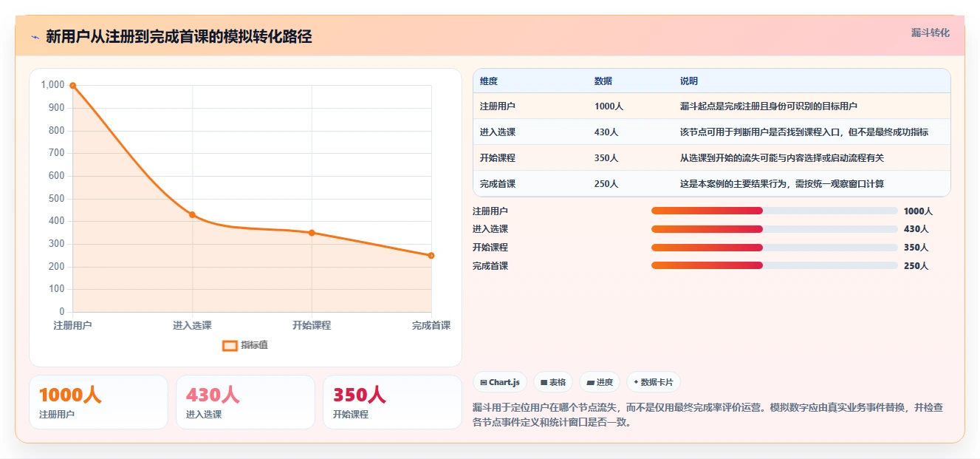Click the 500 y-axis tick label
This screenshot has height=459, width=980.
pos(57,199)
